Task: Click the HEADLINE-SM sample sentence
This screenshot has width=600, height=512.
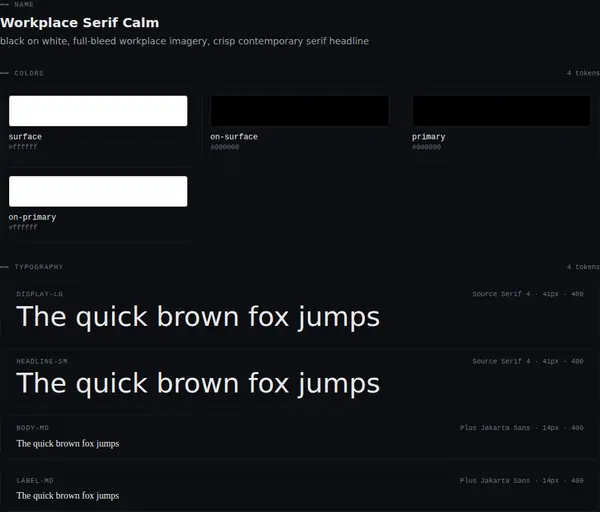Action: click(x=198, y=384)
